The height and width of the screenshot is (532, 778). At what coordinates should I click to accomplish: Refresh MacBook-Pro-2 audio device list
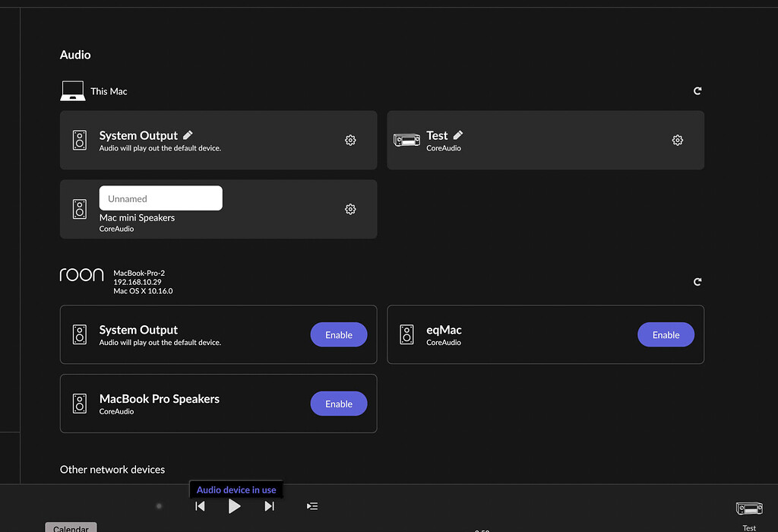[x=697, y=282]
